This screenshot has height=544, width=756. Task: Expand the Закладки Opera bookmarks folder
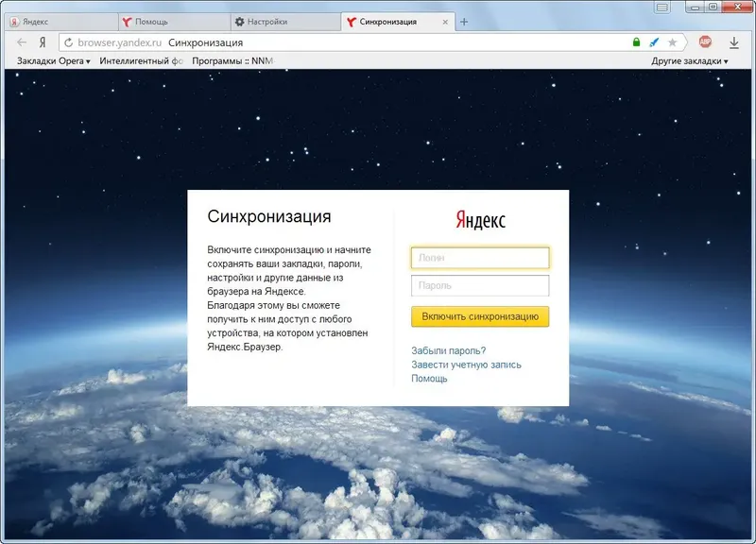coord(54,61)
